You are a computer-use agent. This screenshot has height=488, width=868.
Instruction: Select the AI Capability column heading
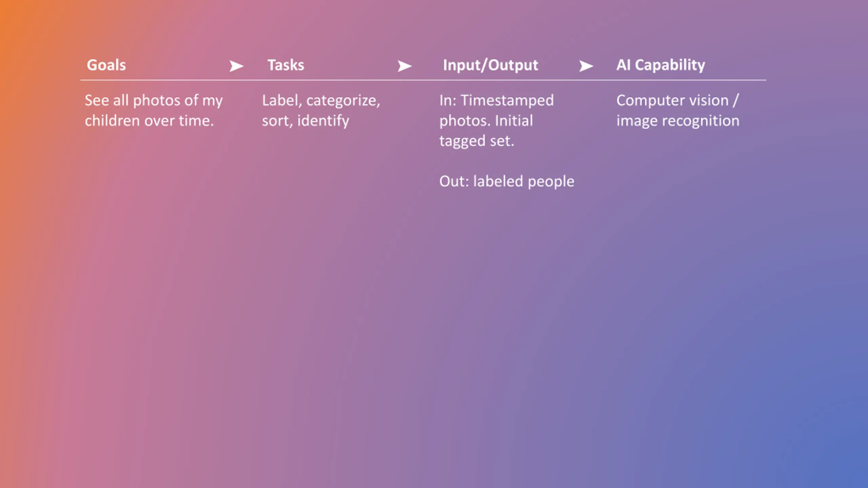[x=660, y=65]
